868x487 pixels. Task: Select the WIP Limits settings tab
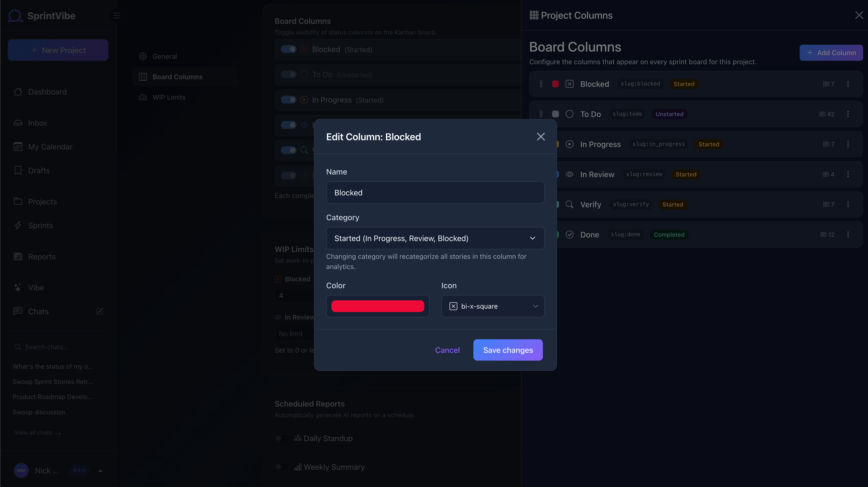point(186,97)
